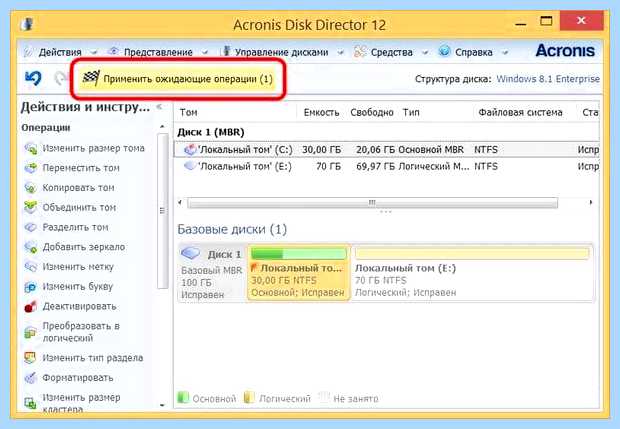Choose the Разделить том operation

(75, 227)
